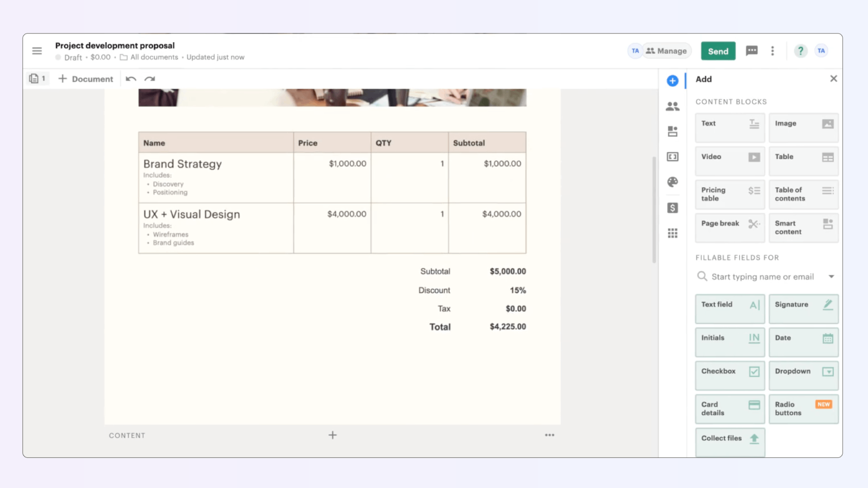Add Radio buttons fillable field

point(803,408)
